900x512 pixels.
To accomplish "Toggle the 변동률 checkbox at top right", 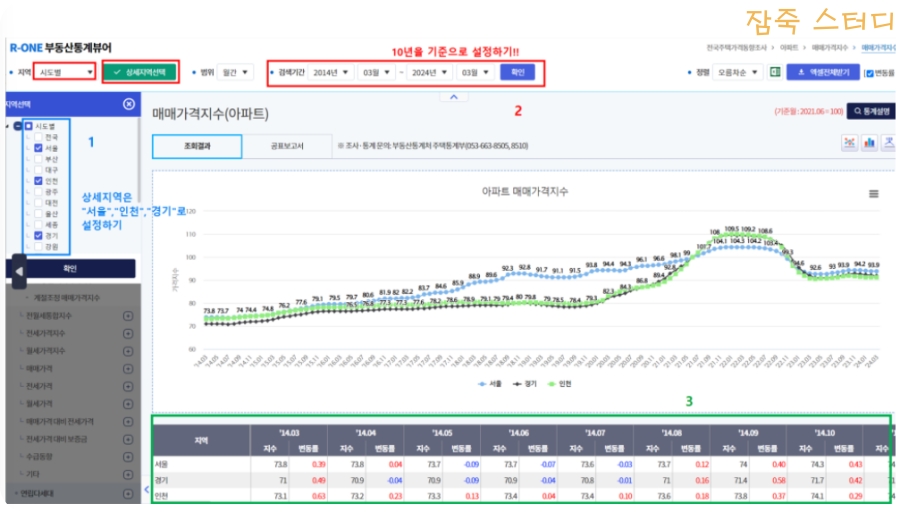I will tap(869, 73).
